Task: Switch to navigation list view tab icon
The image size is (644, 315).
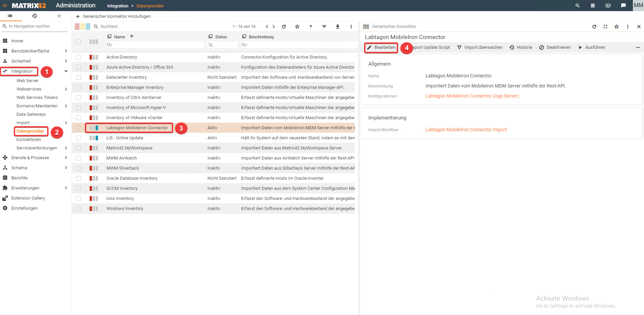Action: [10, 16]
